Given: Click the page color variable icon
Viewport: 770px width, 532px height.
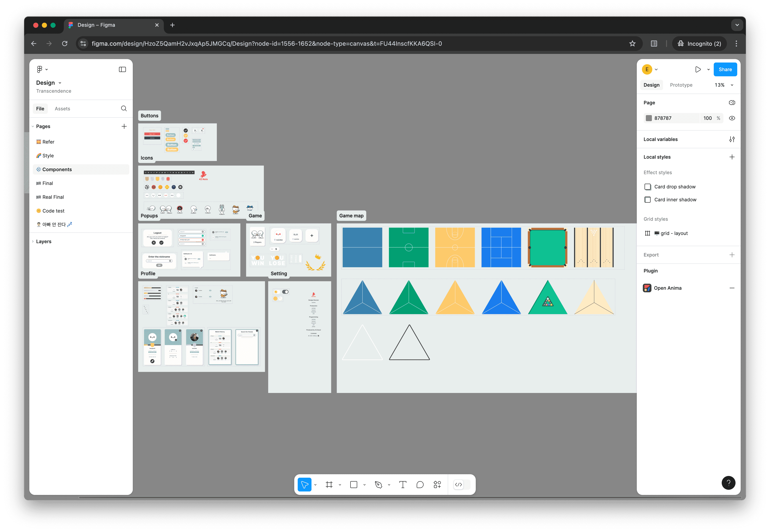Looking at the screenshot, I should click(x=732, y=103).
